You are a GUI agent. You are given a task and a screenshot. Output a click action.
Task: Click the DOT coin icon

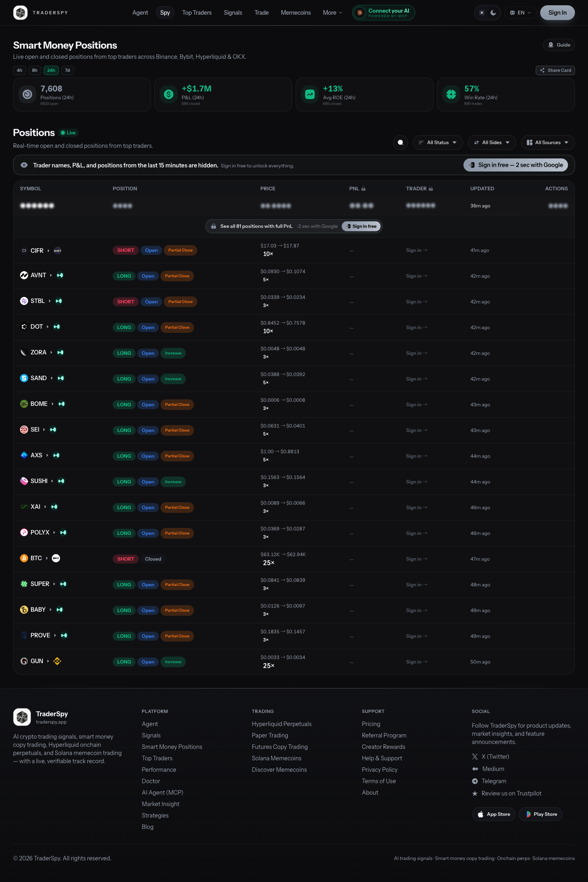pos(24,327)
